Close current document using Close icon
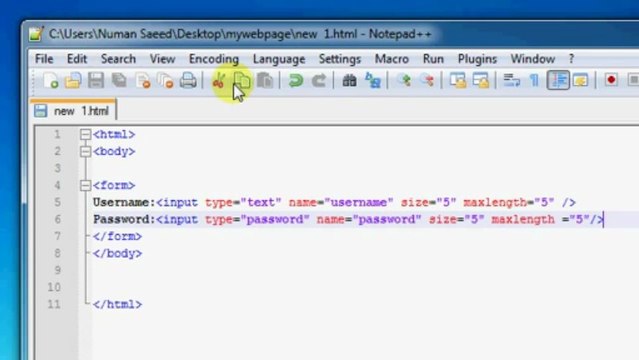The width and height of the screenshot is (639, 360). (143, 80)
